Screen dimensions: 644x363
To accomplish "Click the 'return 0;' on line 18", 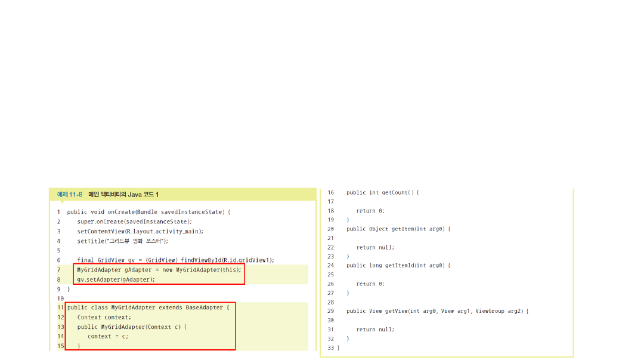I will pyautogui.click(x=370, y=211).
